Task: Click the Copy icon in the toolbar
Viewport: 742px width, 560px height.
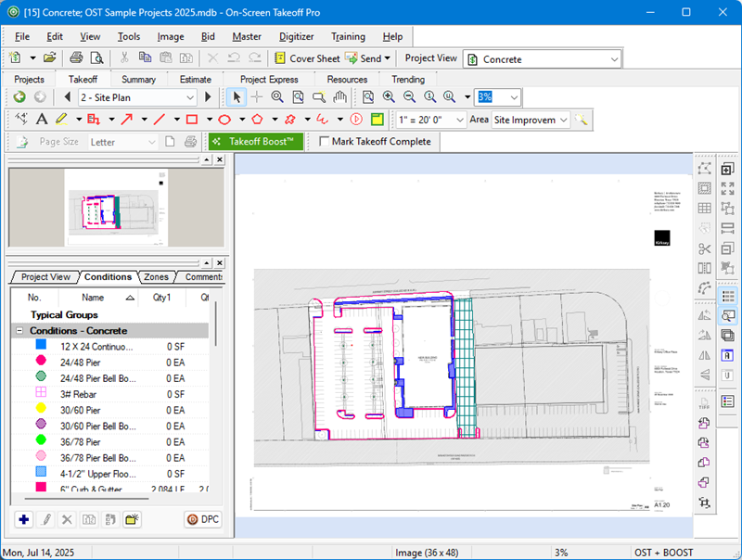Action: 145,57
